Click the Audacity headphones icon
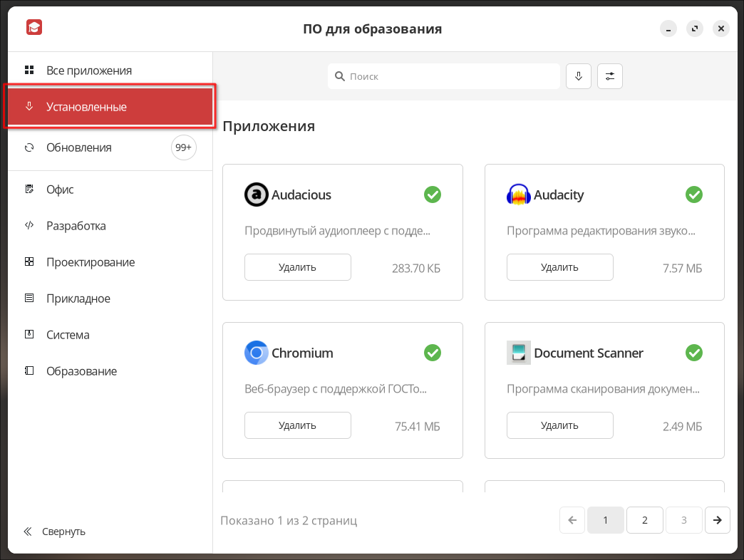744x560 pixels. (518, 195)
